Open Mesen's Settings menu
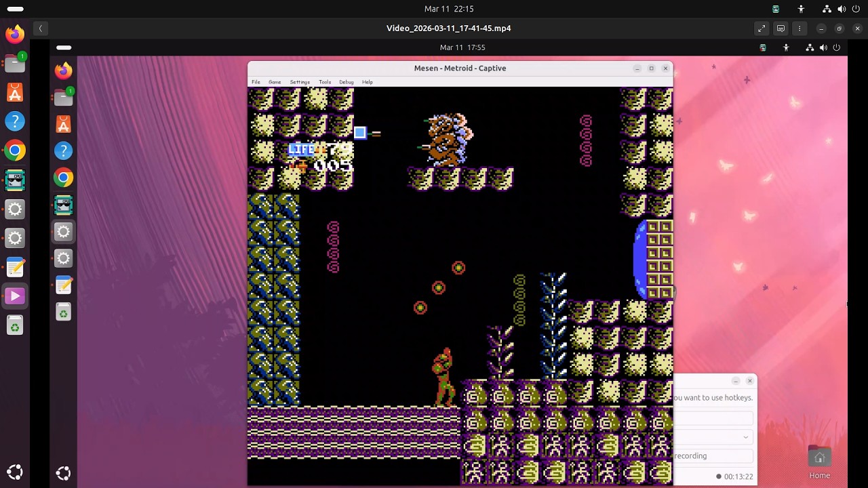Screen dimensions: 868x488 coord(300,82)
